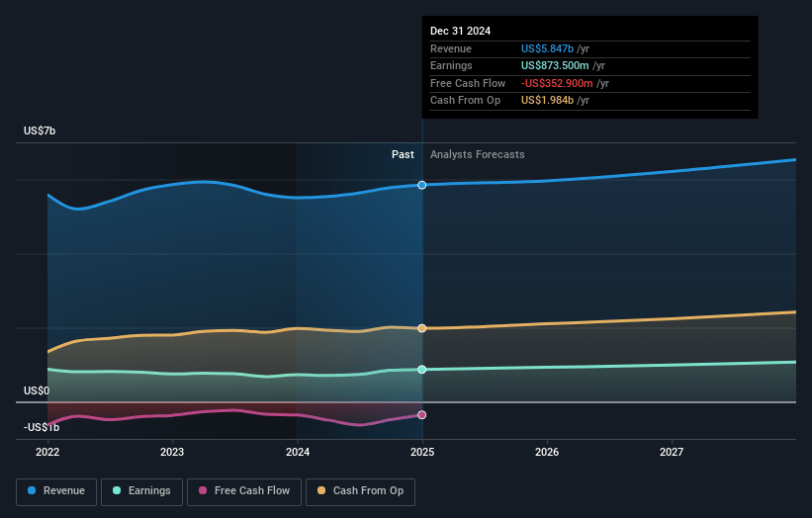
Task: Click the blue dot in Revenue legend
Action: pos(32,490)
